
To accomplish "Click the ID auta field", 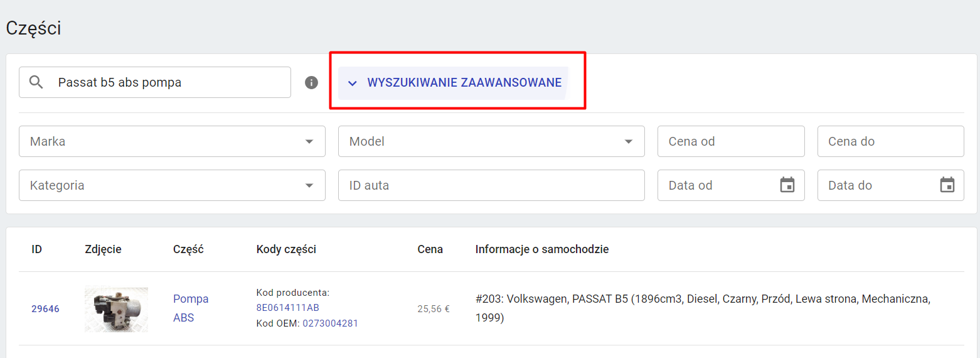I will (491, 185).
